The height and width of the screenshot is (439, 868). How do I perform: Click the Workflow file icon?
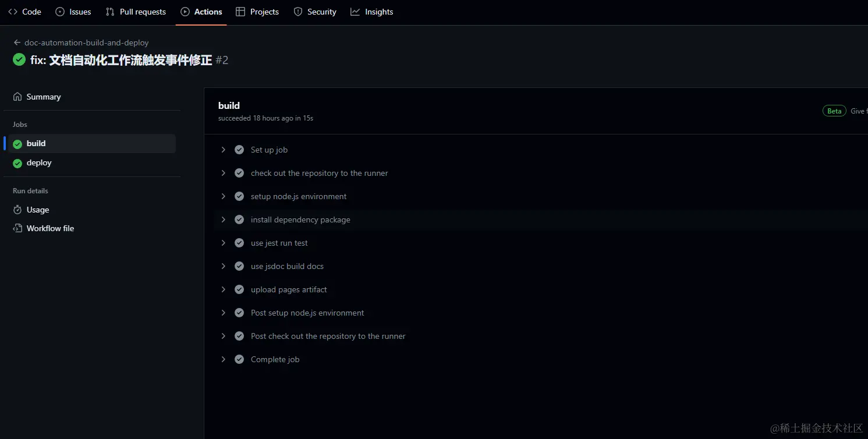[x=17, y=228]
